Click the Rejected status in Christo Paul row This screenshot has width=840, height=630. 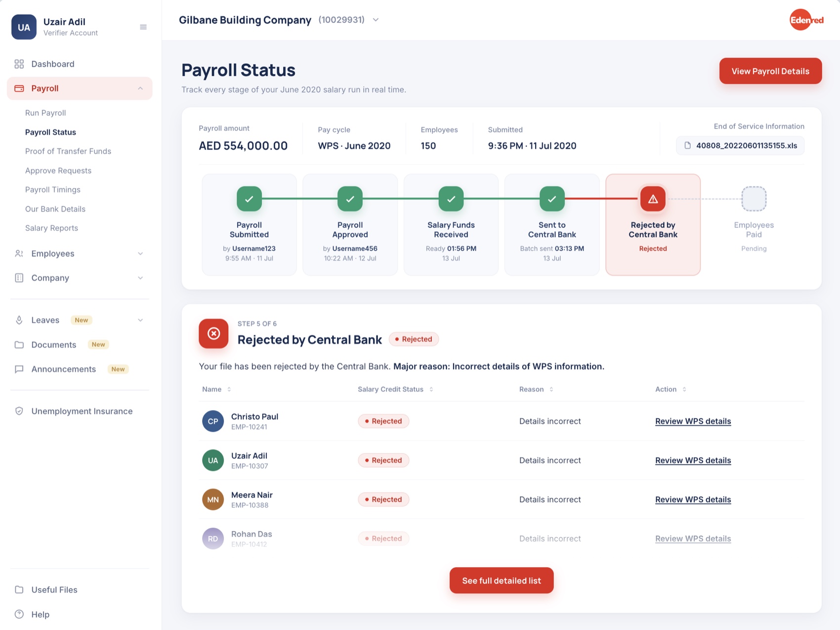[383, 421]
